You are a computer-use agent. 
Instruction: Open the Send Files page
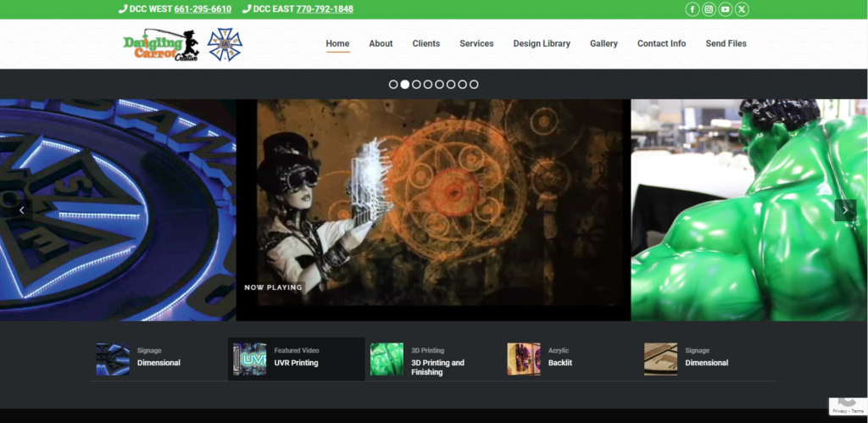pos(726,44)
